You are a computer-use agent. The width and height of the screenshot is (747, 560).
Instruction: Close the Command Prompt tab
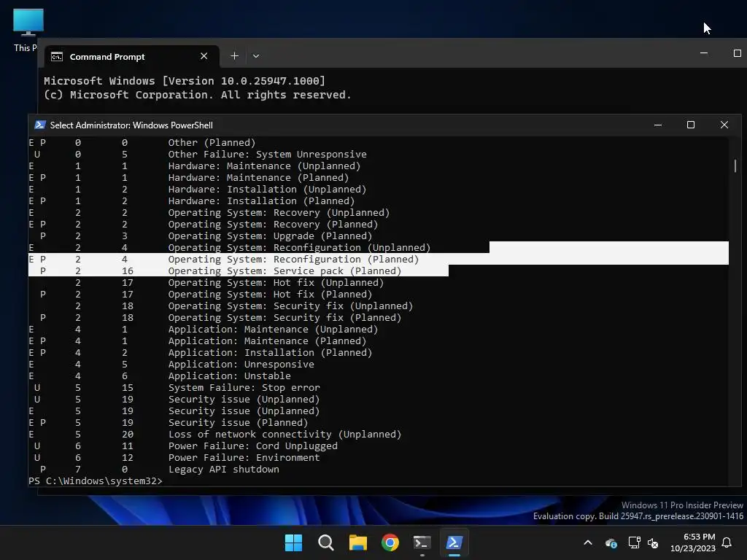click(x=204, y=56)
